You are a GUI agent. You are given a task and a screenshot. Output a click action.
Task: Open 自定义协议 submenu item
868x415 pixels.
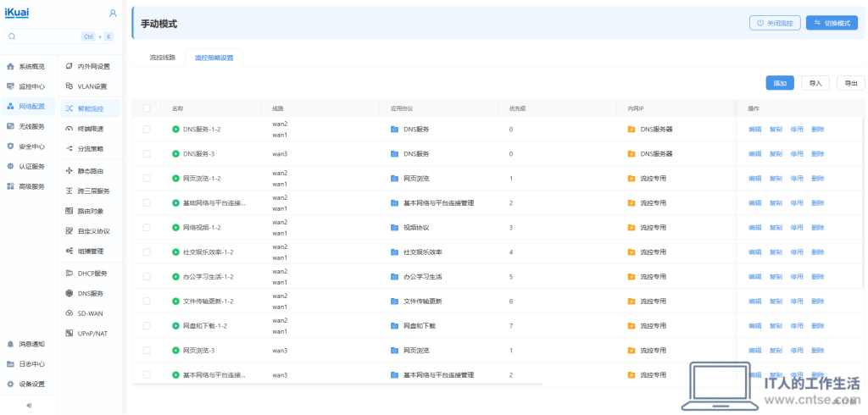90,230
